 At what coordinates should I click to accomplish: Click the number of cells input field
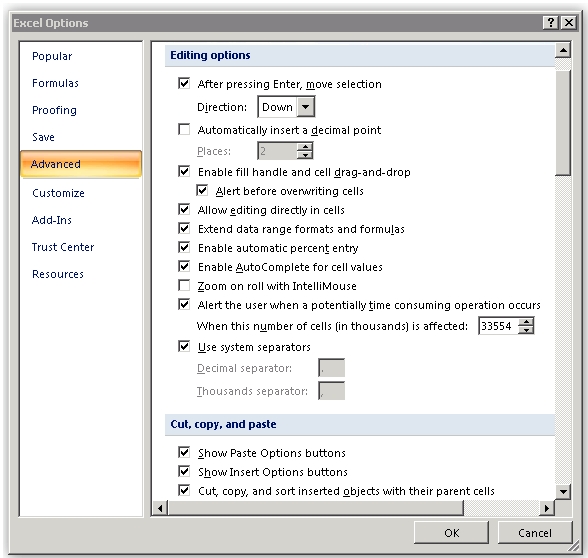499,326
